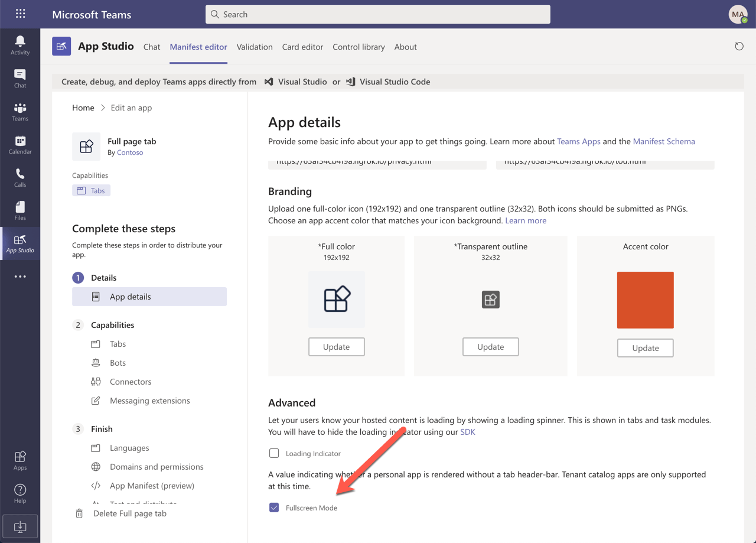Image resolution: width=756 pixels, height=543 pixels.
Task: Click the full color icon thumbnail
Action: click(337, 300)
